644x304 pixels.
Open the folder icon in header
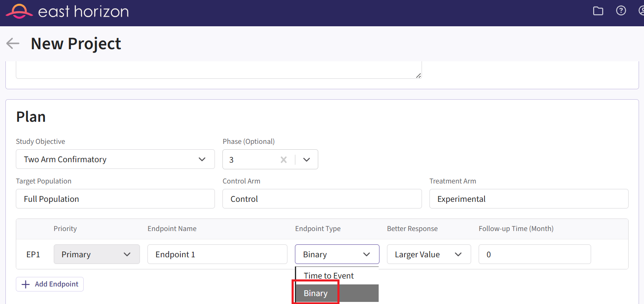pos(598,11)
